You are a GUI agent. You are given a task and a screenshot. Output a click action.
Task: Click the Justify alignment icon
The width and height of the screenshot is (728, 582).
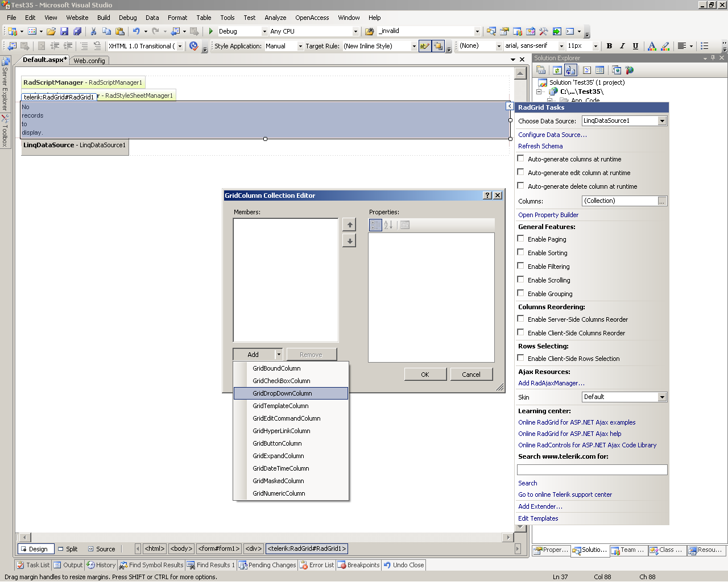[x=681, y=46]
